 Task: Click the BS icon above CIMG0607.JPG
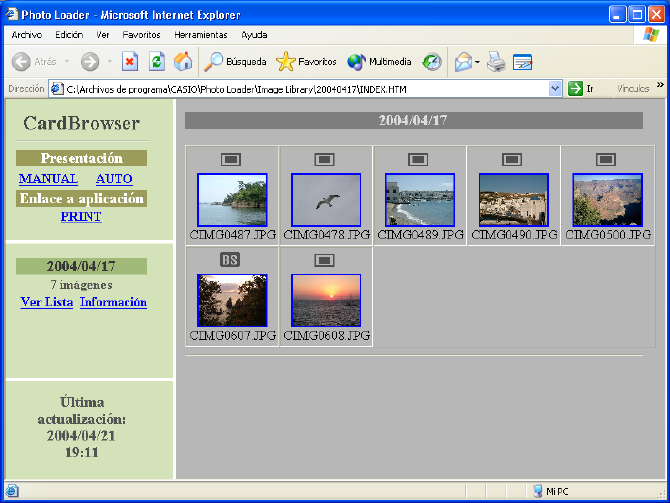tap(230, 260)
